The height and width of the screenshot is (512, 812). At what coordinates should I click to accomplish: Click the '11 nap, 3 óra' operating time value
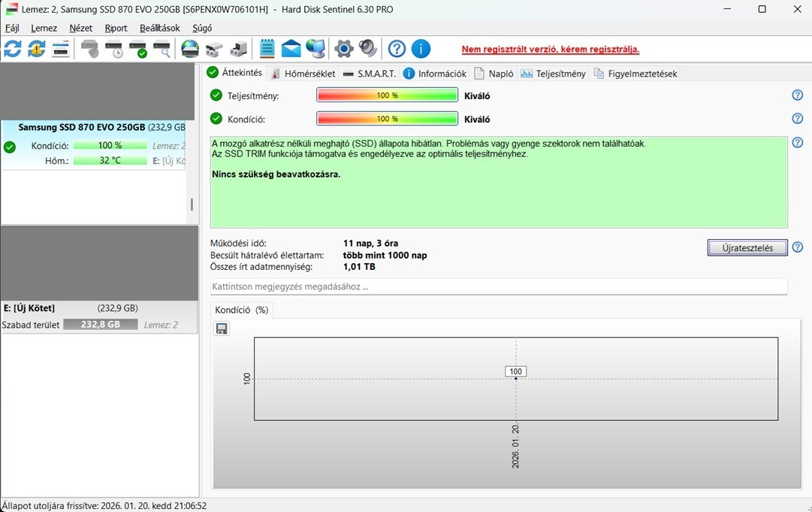371,243
